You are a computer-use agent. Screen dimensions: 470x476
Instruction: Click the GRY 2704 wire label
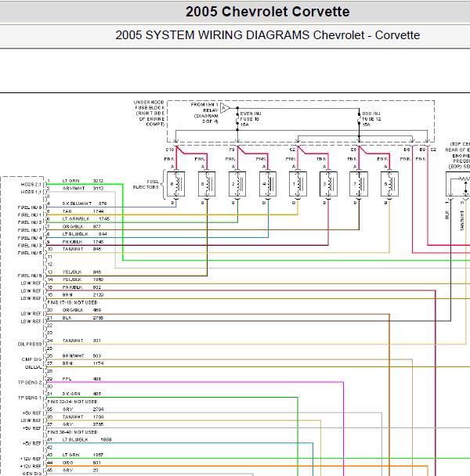tap(83, 409)
